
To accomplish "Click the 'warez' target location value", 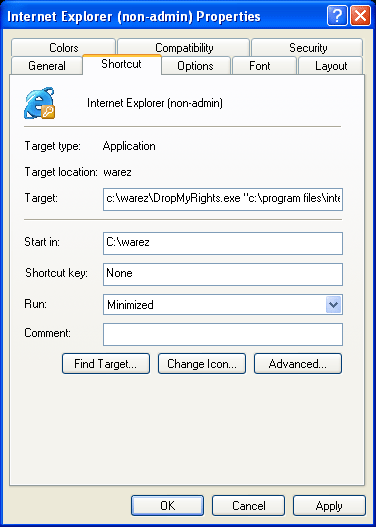I will [117, 173].
